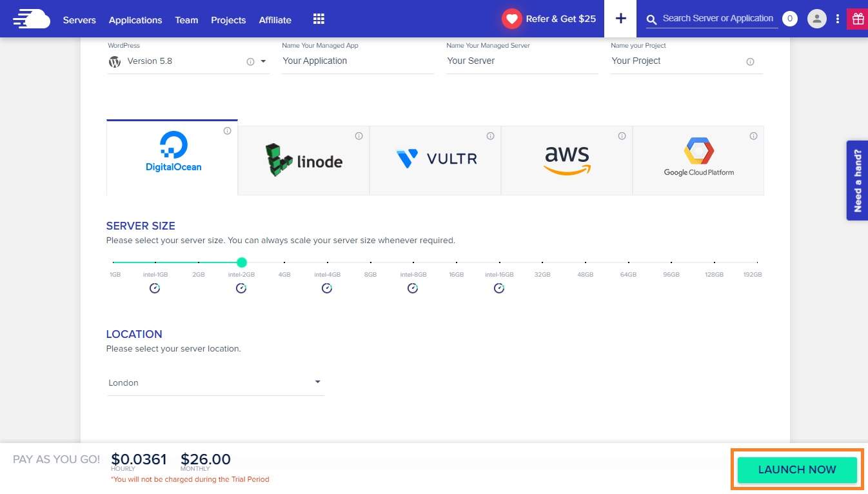Open the apps grid icon

point(319,19)
